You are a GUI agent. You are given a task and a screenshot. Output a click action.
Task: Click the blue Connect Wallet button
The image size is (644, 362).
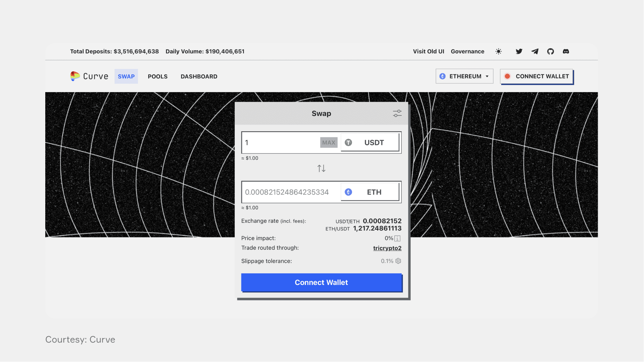(x=321, y=282)
